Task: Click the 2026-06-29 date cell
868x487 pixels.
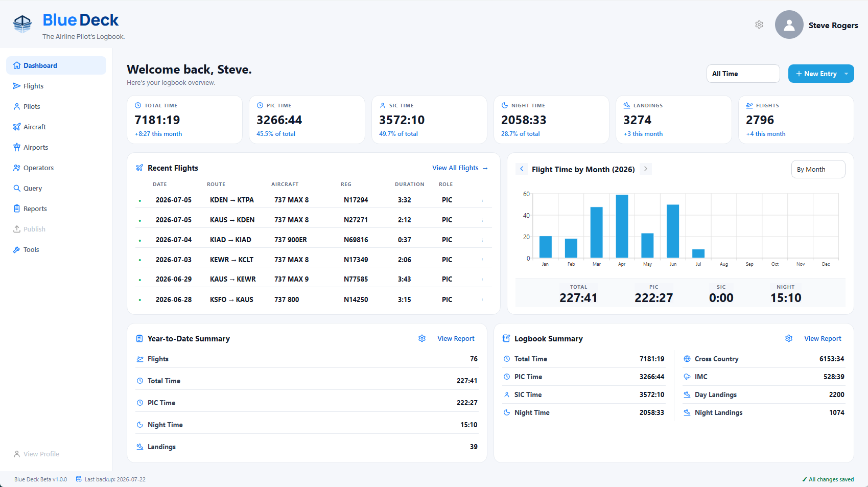Action: [x=174, y=279]
